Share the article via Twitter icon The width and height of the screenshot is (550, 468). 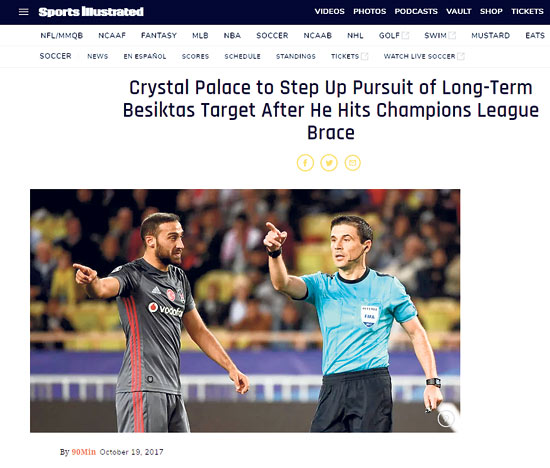pos(329,163)
